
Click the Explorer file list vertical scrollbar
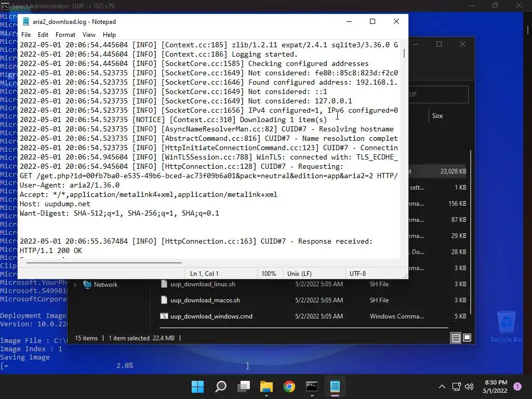coord(471,232)
